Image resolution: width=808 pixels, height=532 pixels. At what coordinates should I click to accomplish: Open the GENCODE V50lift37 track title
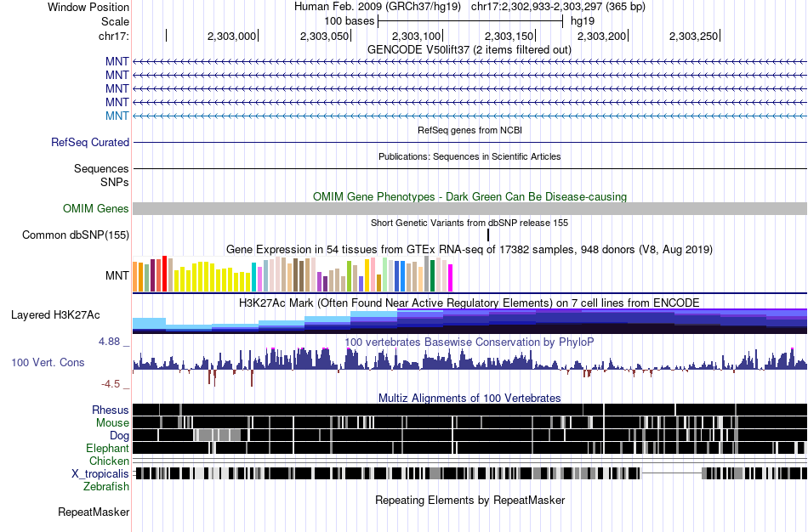469,50
